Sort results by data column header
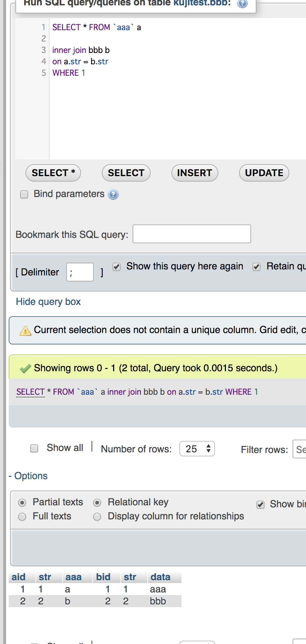Screen dimensions: 306x644 [160, 577]
